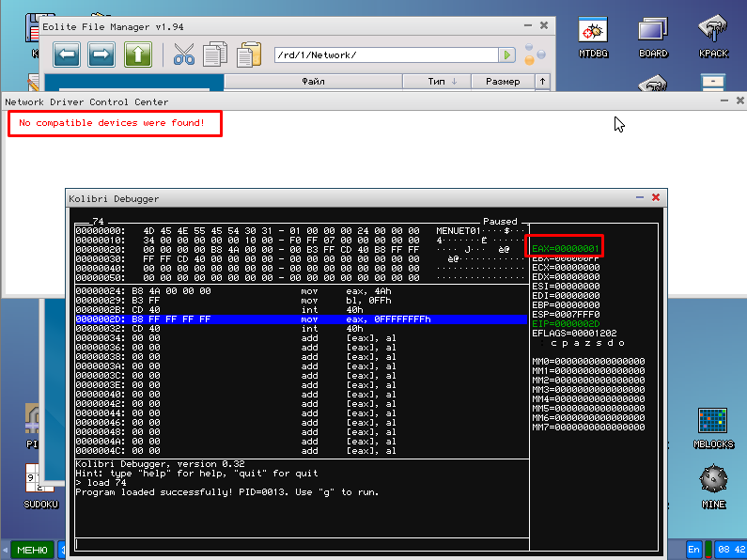
Task: Sort files by Тип column
Action: point(442,82)
